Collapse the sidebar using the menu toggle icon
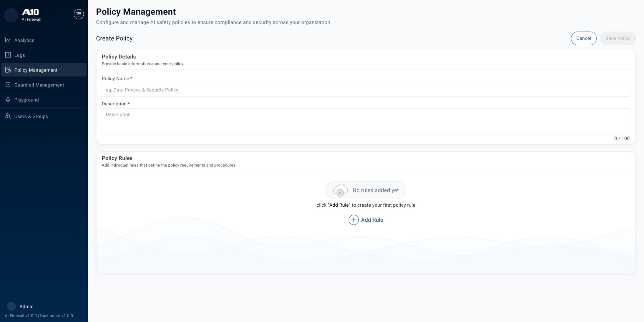Viewport: 644px width, 322px height. tap(79, 14)
